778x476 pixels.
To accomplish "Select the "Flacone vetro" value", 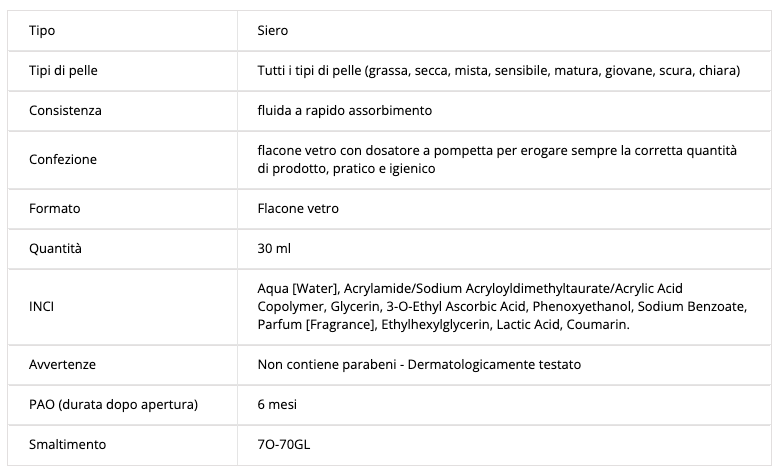I will (298, 208).
